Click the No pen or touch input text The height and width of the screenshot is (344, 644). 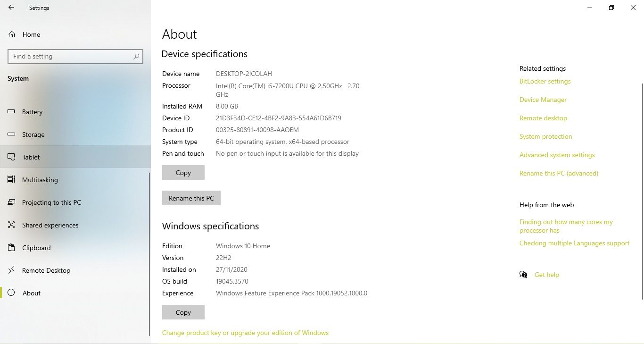pos(287,153)
